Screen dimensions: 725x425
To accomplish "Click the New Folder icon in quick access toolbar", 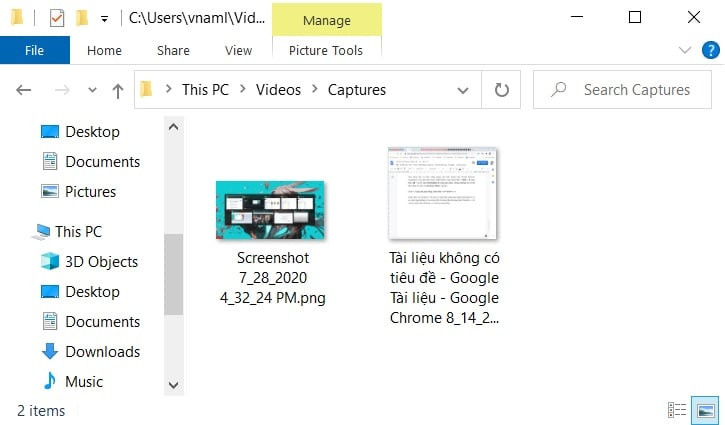I will pyautogui.click(x=82, y=18).
